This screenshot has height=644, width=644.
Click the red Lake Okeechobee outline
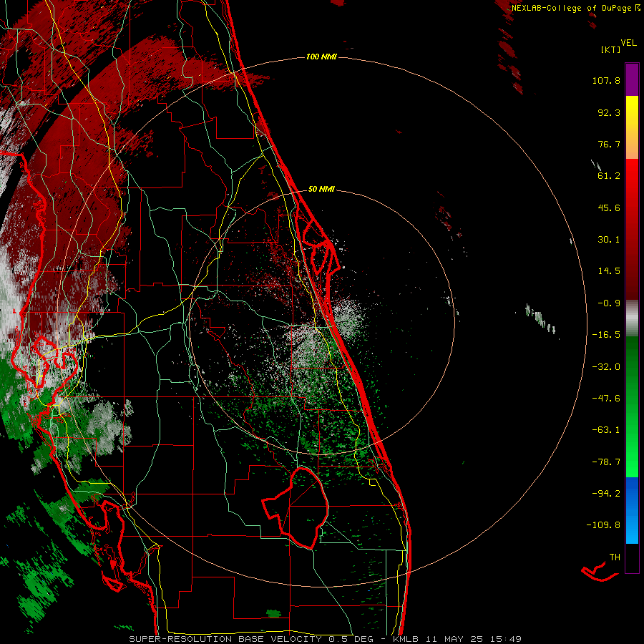296,507
